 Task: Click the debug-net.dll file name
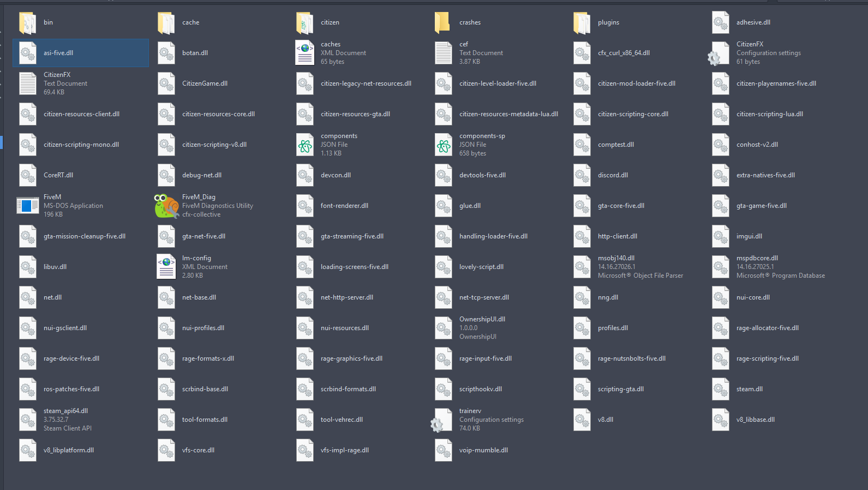coord(202,175)
